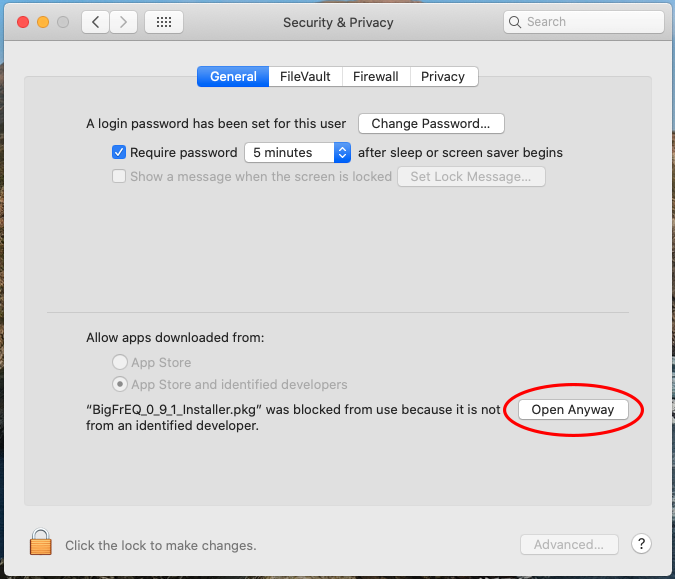The width and height of the screenshot is (675, 579).
Task: Focus the Search input field
Action: pyautogui.click(x=584, y=22)
